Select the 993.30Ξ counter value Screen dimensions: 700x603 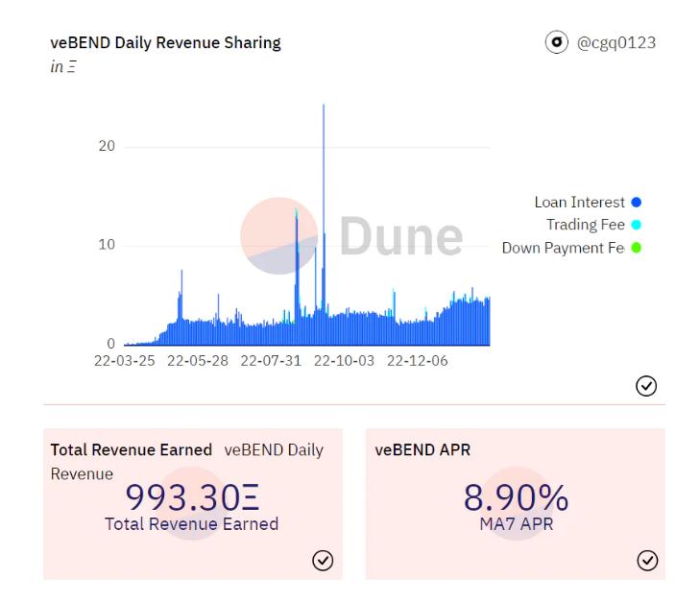point(192,497)
